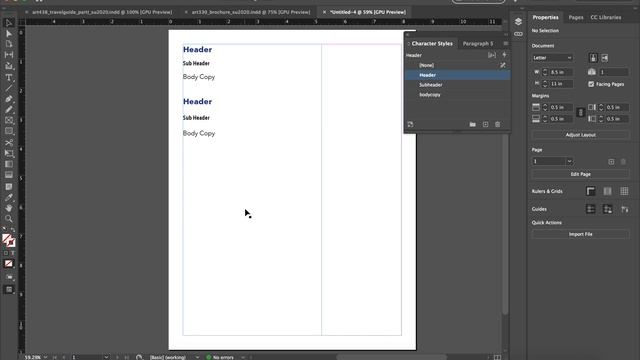The height and width of the screenshot is (360, 640).
Task: Select the Gradient Feather tool
Action: 9,175
